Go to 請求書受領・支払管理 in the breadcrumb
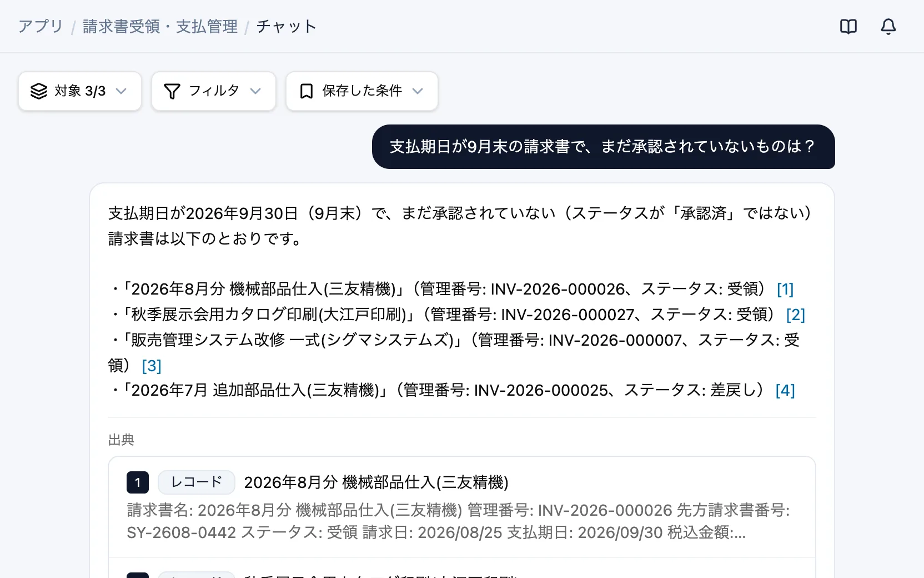924x578 pixels. [x=160, y=26]
